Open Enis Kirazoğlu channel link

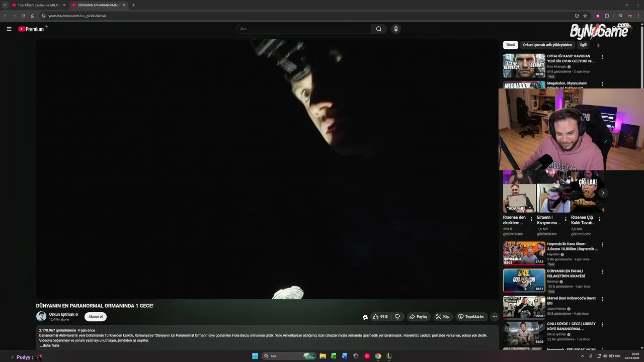[x=556, y=66]
